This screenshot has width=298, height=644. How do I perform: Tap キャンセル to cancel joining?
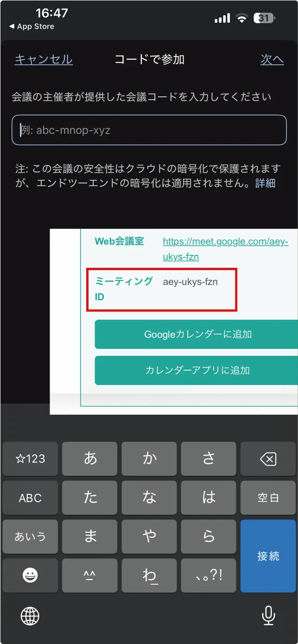click(x=44, y=59)
